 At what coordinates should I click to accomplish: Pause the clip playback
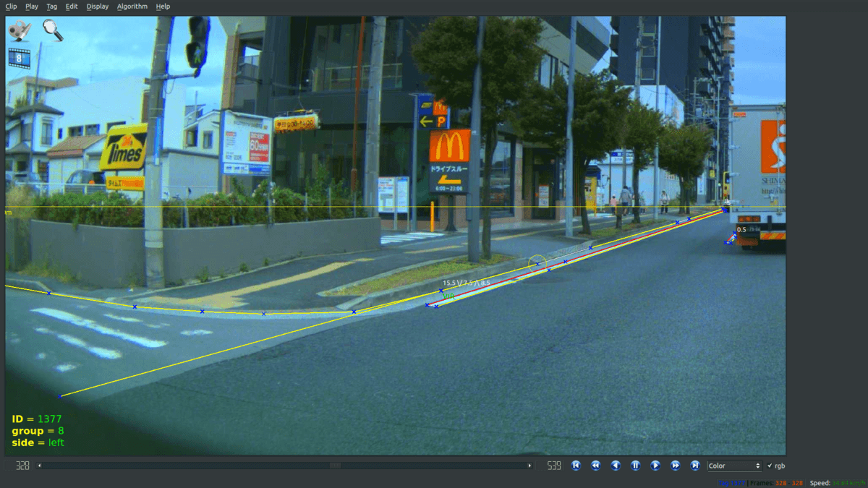[635, 466]
